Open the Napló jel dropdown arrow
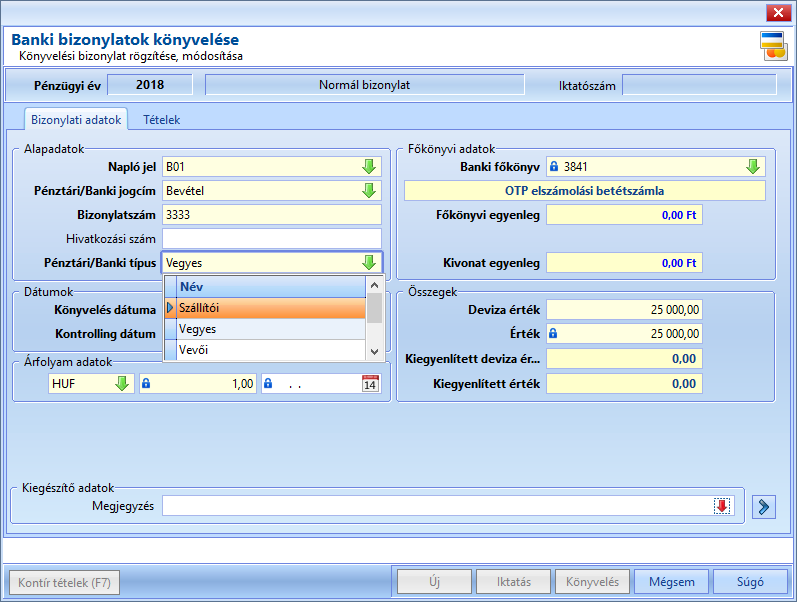 click(369, 166)
